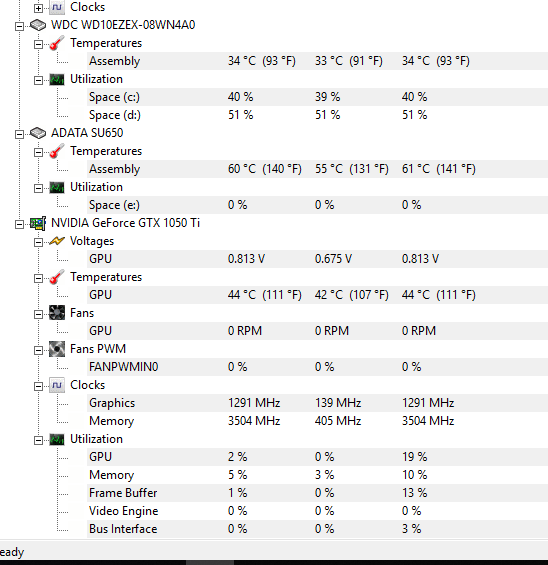Click the NVIDIA Utilization graph icon
The width and height of the screenshot is (548, 565).
pos(57,439)
